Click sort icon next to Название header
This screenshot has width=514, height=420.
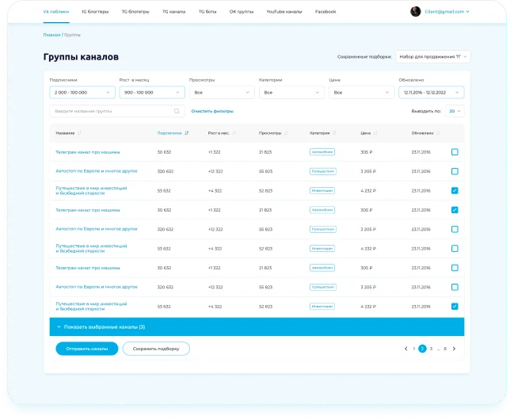tap(80, 133)
